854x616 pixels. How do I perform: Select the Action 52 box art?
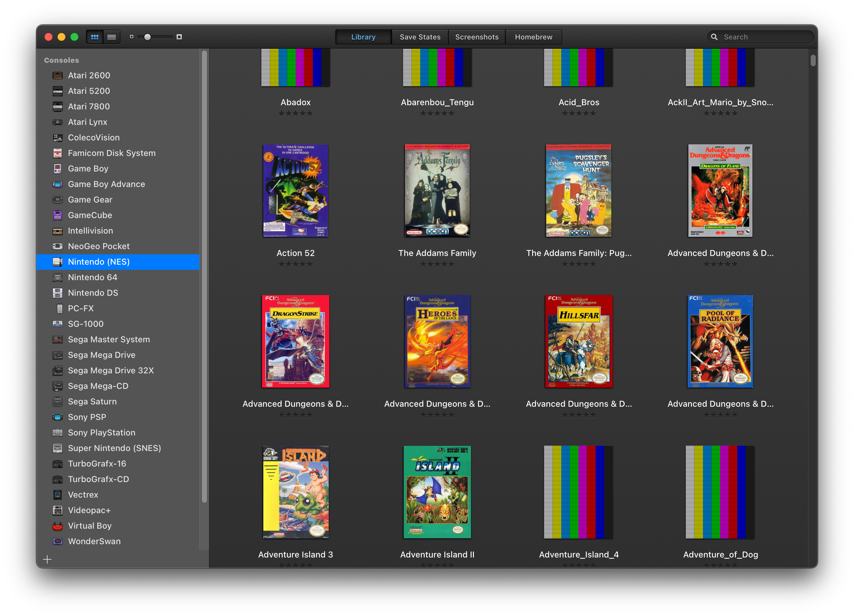pos(296,191)
